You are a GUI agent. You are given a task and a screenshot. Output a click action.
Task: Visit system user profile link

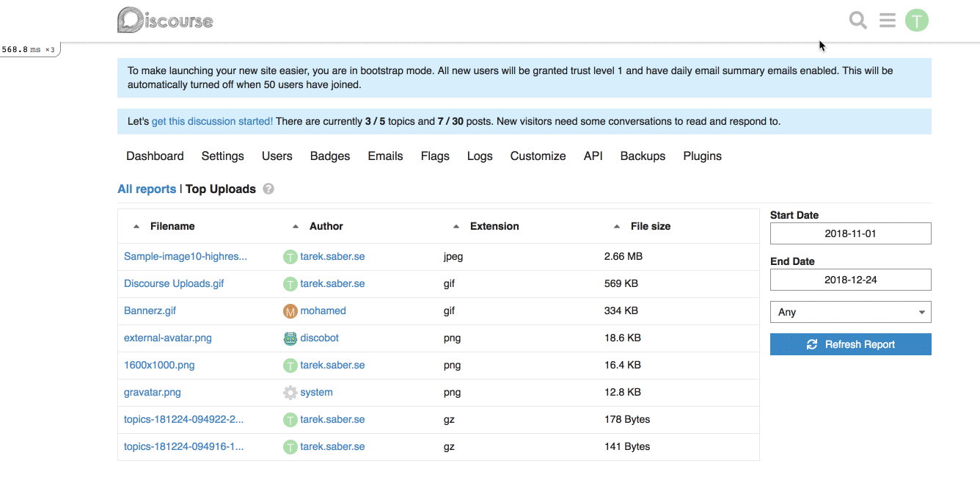[317, 392]
